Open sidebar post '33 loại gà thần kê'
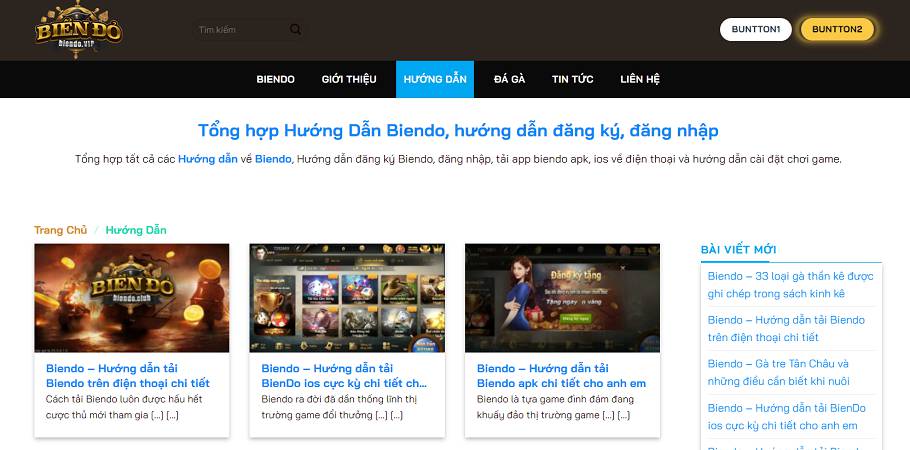The height and width of the screenshot is (450, 910). 790,285
